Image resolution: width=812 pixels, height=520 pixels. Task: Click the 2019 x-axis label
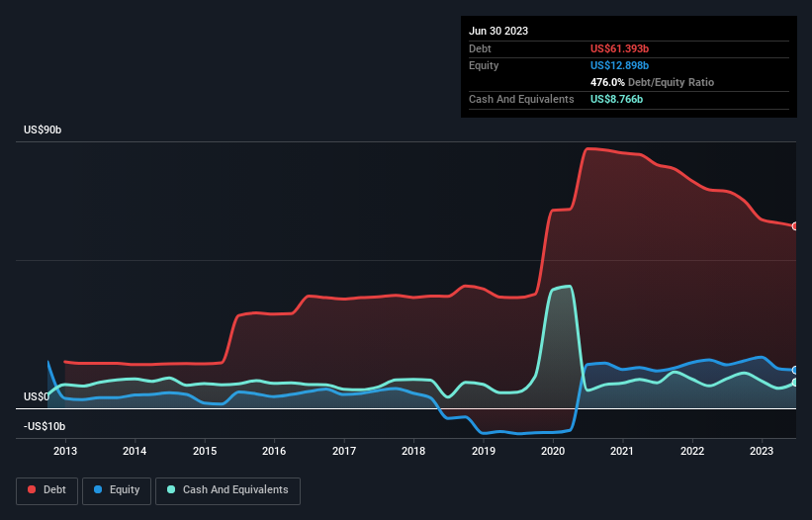[484, 451]
